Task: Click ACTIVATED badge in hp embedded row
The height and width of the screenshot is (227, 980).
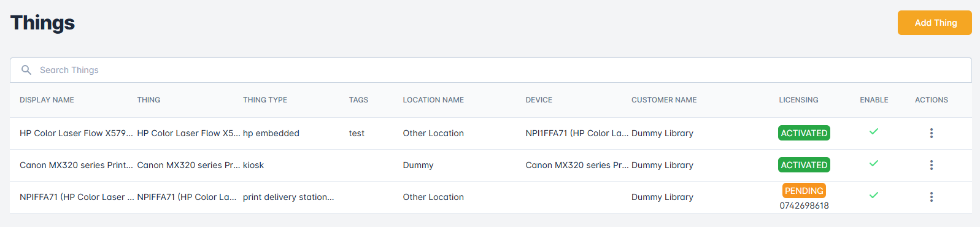Action: (804, 133)
